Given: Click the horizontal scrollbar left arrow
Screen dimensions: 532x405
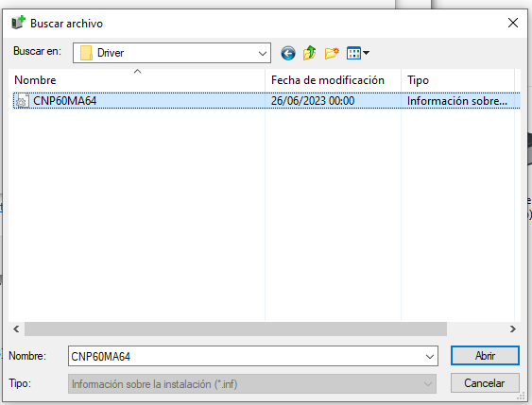Looking at the screenshot, I should coord(16,329).
